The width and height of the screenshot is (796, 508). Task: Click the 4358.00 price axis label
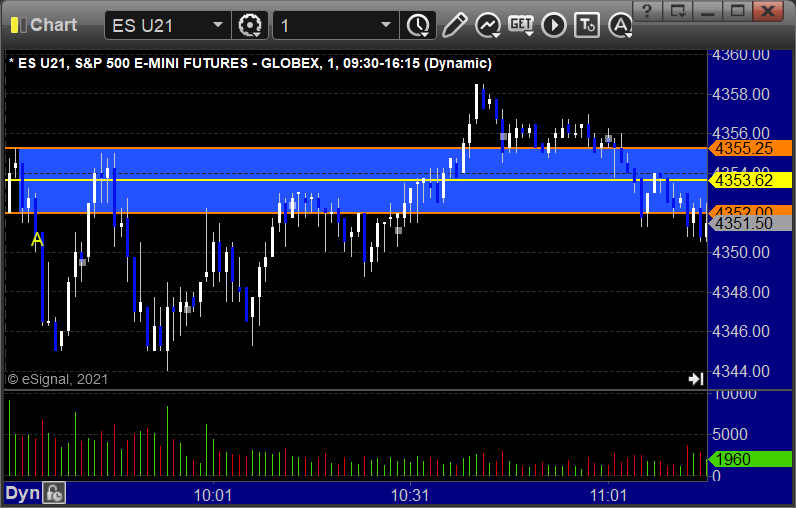pos(741,94)
